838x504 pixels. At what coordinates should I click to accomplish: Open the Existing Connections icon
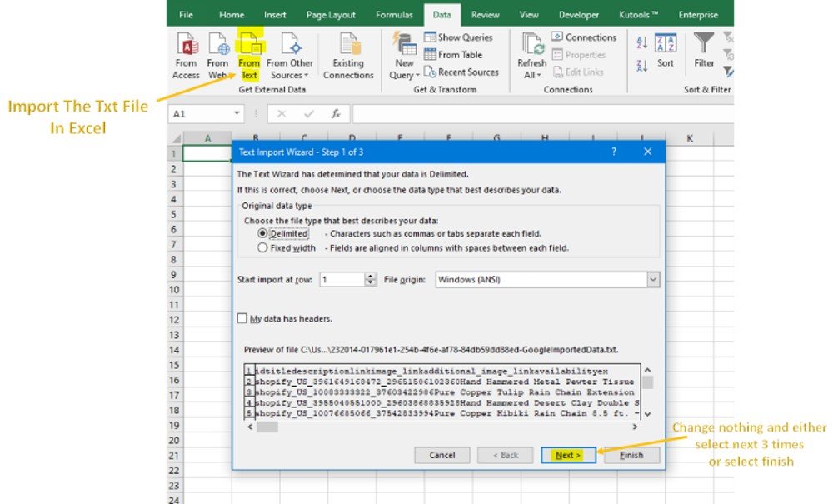pos(348,44)
